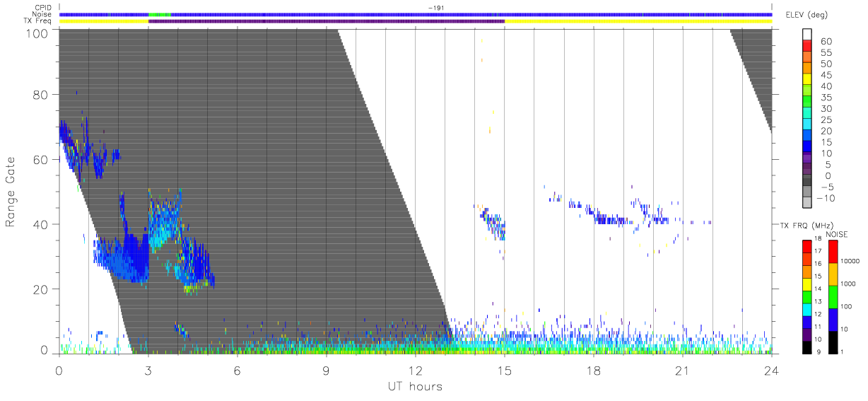Click the 9 label on TX FRQ scale
Image resolution: width=868 pixels, height=401 pixels.
click(x=819, y=352)
